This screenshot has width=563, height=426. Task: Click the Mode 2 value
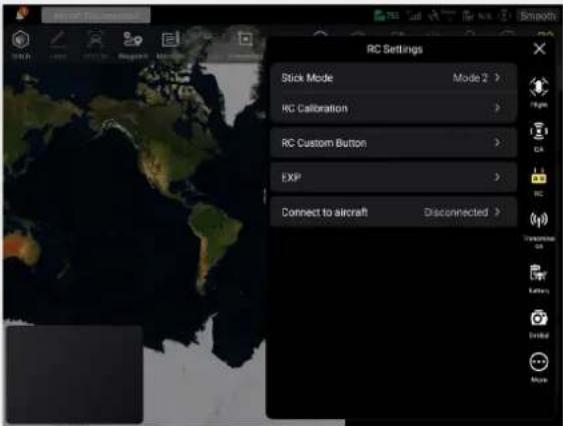(470, 78)
